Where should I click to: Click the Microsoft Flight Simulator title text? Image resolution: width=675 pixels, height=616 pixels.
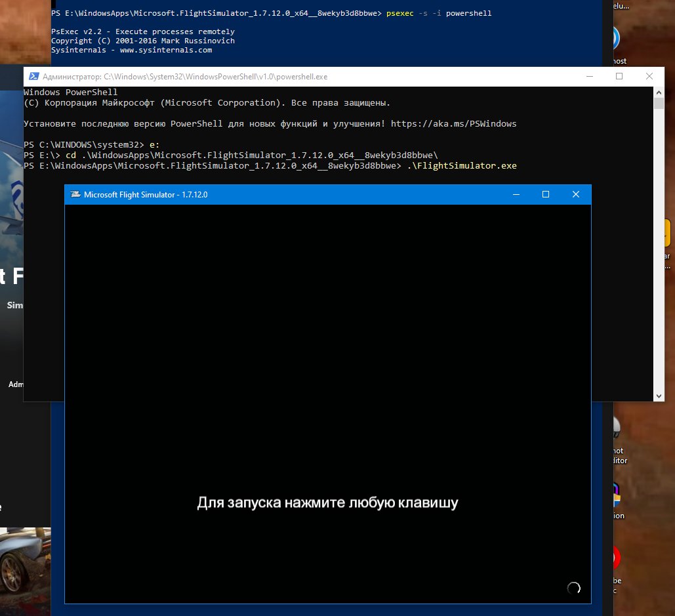click(146, 195)
